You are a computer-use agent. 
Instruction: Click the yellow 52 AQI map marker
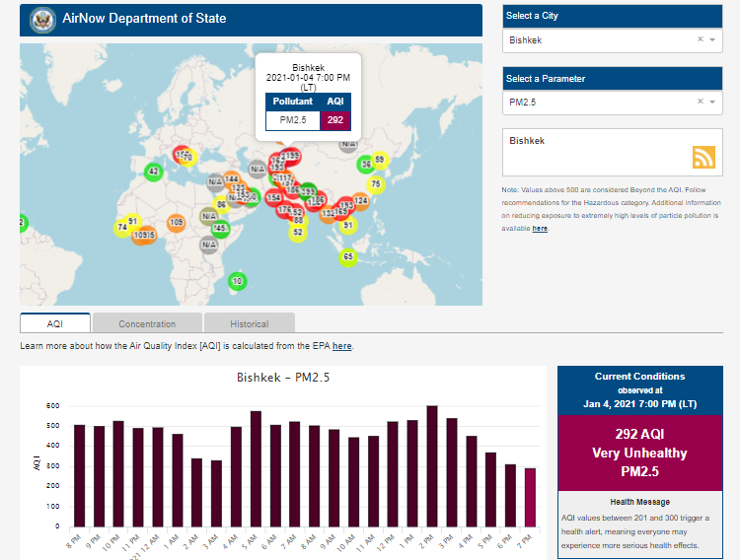click(x=298, y=233)
